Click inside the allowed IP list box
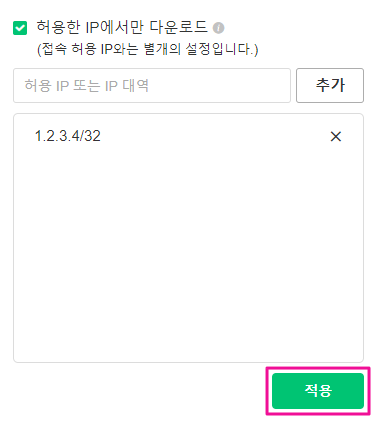381x446 pixels. (x=188, y=238)
